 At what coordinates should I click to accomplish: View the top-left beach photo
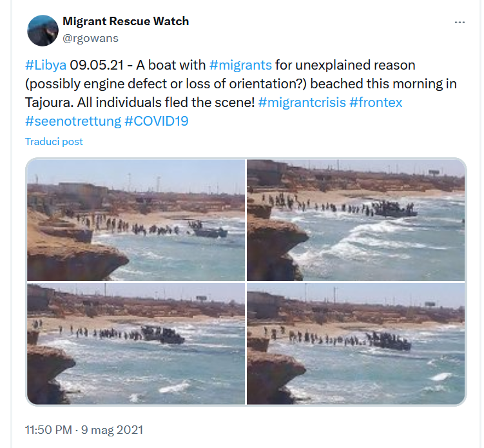point(136,220)
